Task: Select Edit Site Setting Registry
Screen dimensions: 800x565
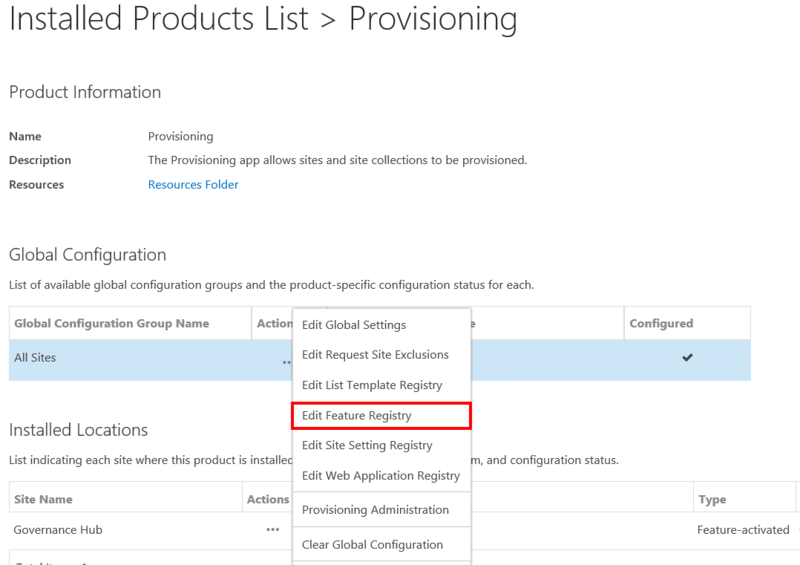Action: pos(367,445)
